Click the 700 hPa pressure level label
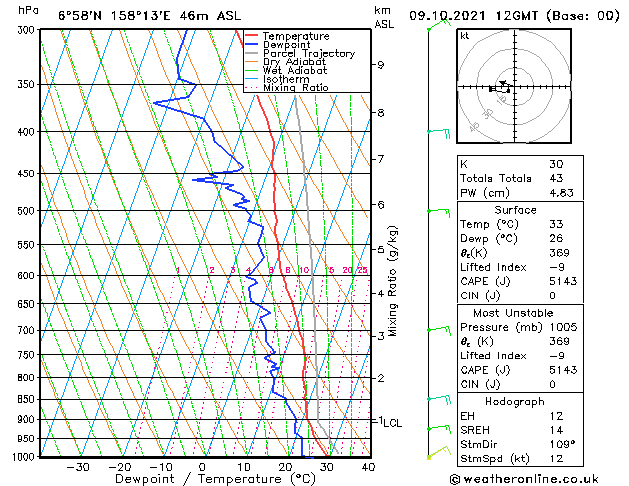Image resolution: width=629 pixels, height=486 pixels. click(28, 330)
